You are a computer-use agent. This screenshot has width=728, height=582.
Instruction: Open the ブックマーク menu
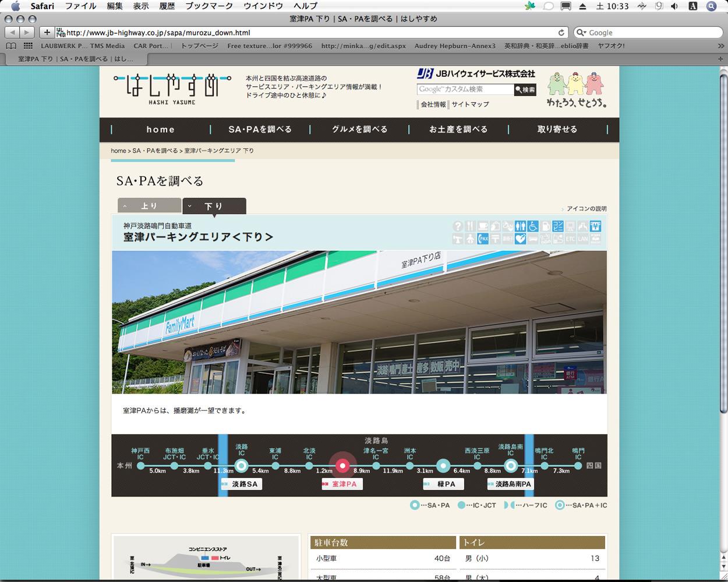pos(209,6)
